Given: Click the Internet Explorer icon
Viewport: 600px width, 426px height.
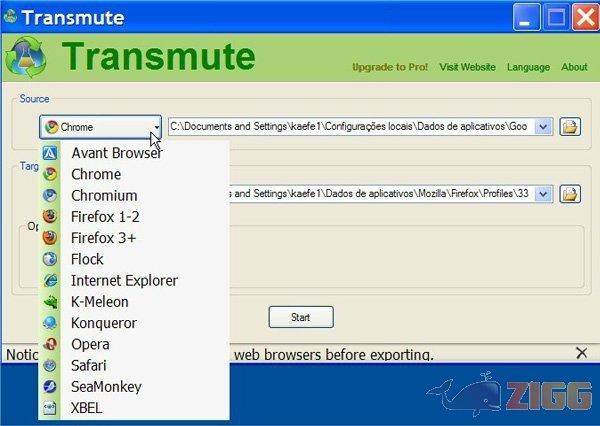Looking at the screenshot, I should coord(50,281).
